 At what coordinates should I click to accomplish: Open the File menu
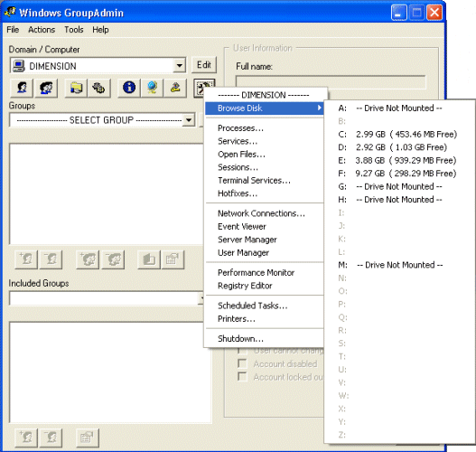click(x=13, y=30)
